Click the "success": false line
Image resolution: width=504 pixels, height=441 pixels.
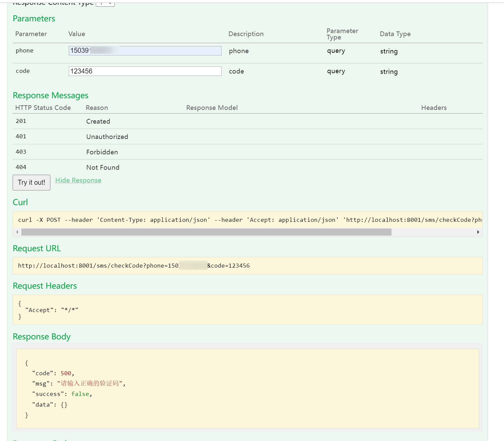point(62,394)
